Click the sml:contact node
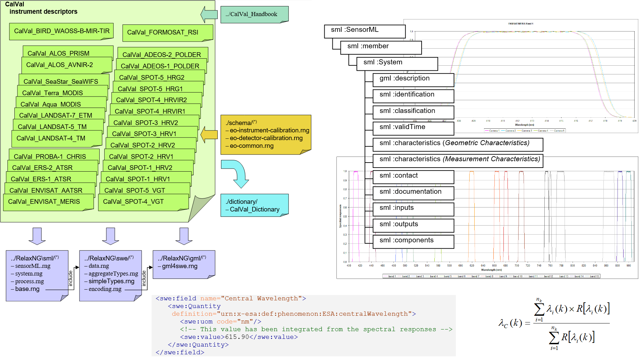The image size is (644, 362). click(x=414, y=177)
